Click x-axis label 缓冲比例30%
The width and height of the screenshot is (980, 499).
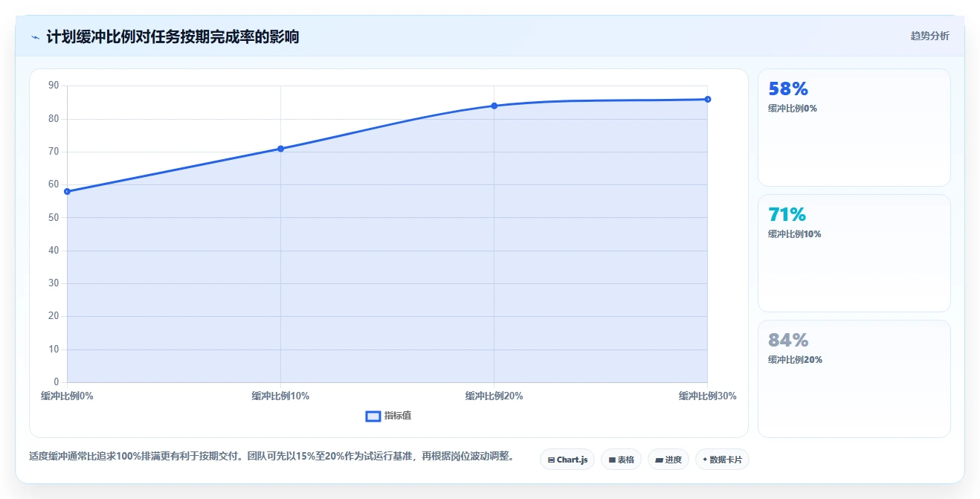click(x=707, y=396)
